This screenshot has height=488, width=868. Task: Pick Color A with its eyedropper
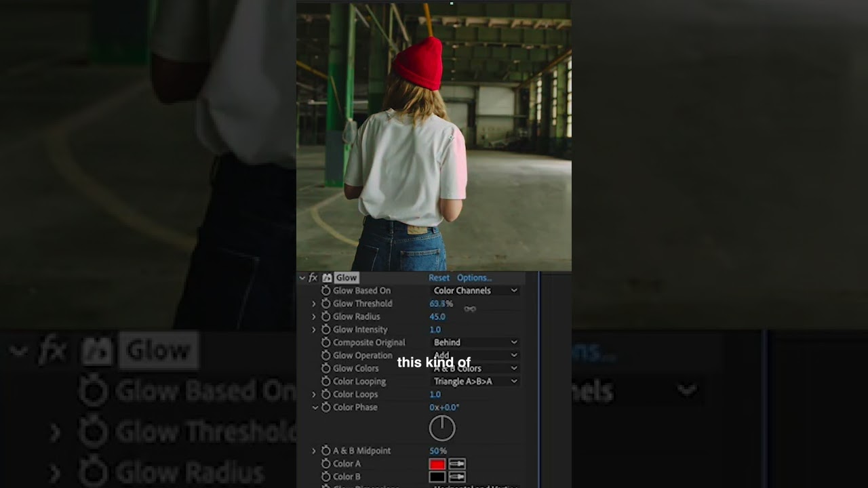(x=457, y=464)
